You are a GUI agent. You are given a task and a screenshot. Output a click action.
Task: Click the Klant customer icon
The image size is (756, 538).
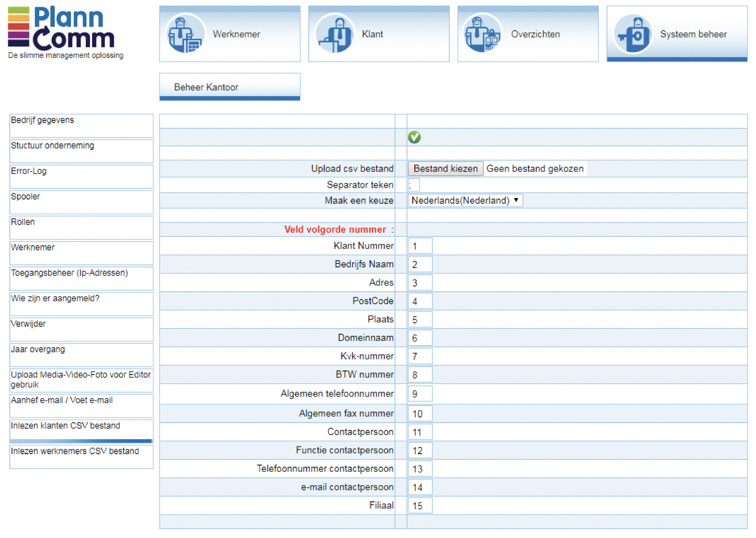point(335,34)
